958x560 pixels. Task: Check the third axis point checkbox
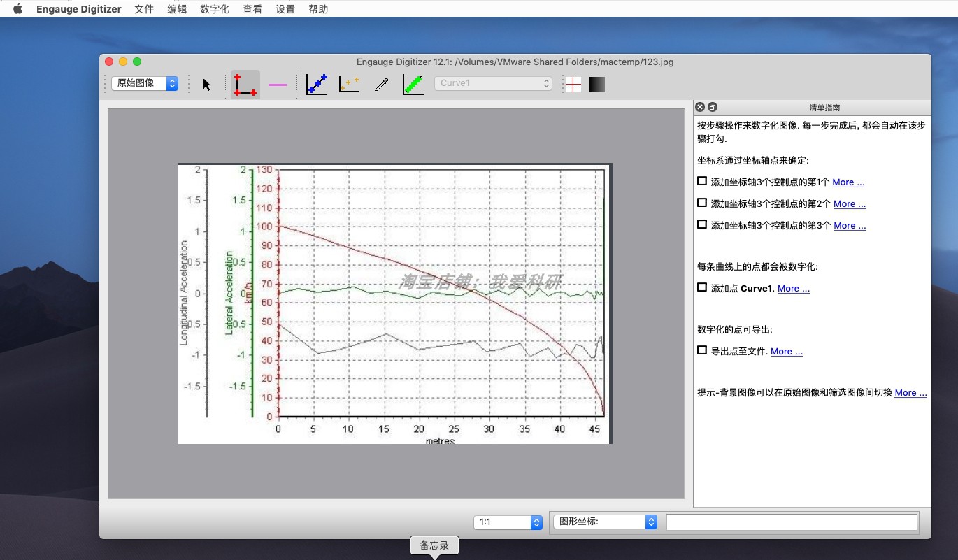coord(702,224)
